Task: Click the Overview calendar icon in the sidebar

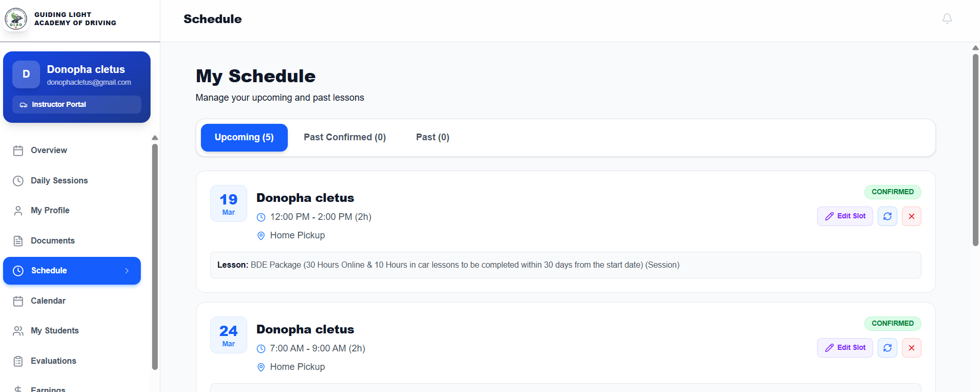Action: click(x=18, y=151)
